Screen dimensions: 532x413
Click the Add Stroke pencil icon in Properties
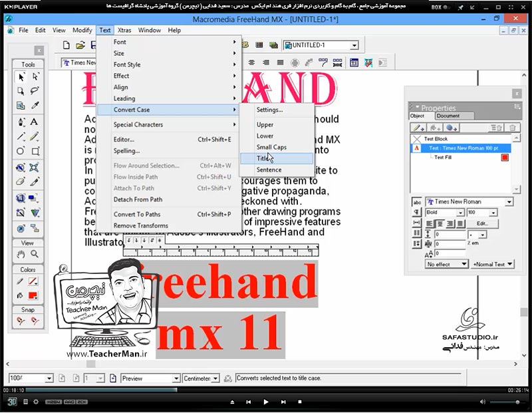click(418, 128)
